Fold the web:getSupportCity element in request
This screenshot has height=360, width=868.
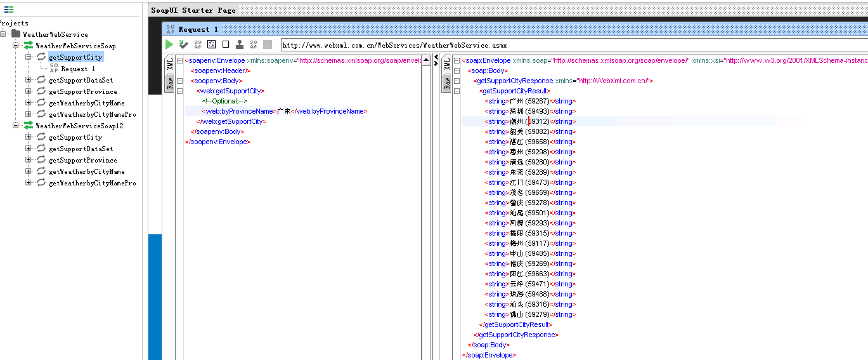pyautogui.click(x=179, y=91)
